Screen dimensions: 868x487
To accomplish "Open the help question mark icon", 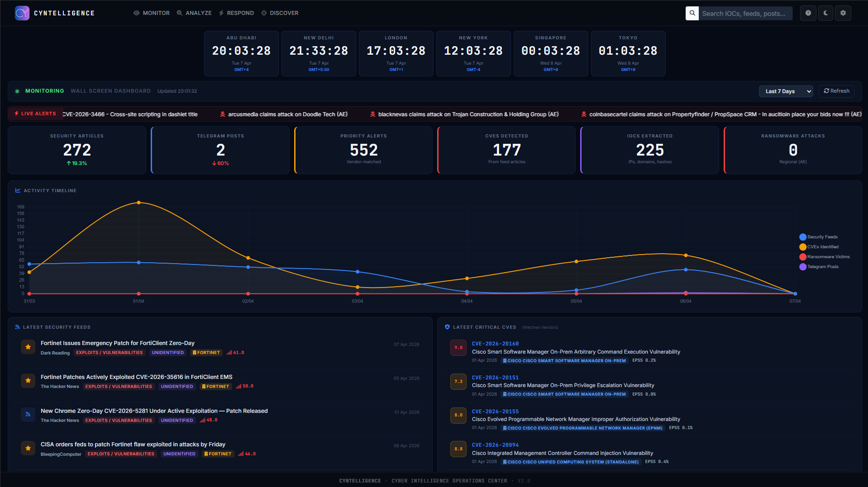I will point(808,13).
